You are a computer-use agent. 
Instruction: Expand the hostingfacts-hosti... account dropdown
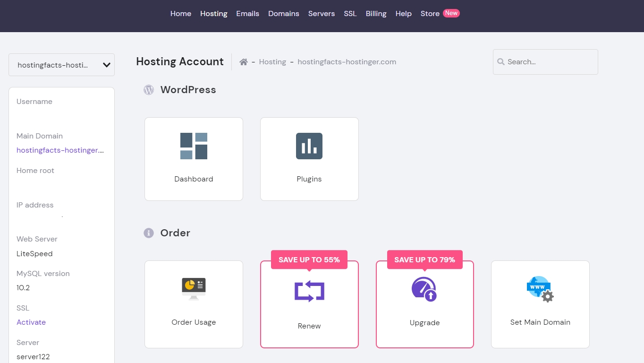[61, 65]
